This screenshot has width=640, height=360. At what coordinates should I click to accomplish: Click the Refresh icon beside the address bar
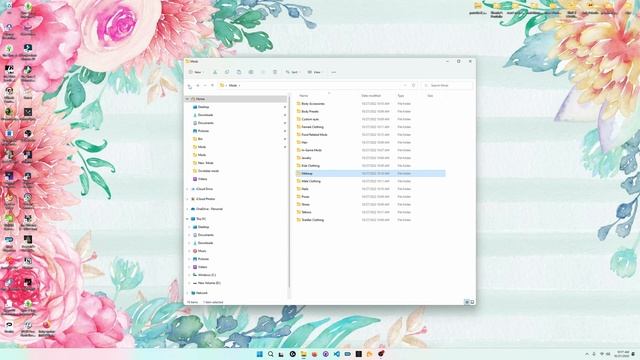click(x=413, y=86)
